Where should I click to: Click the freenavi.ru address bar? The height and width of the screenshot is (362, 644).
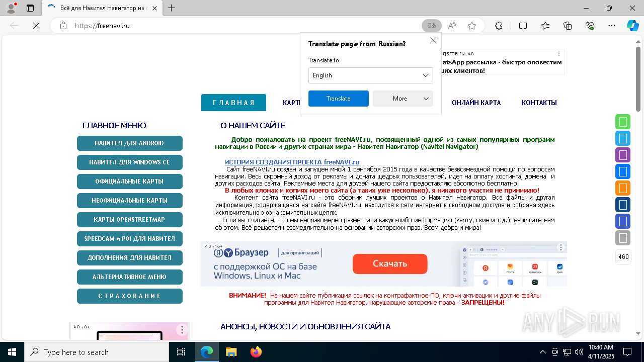[242, 26]
